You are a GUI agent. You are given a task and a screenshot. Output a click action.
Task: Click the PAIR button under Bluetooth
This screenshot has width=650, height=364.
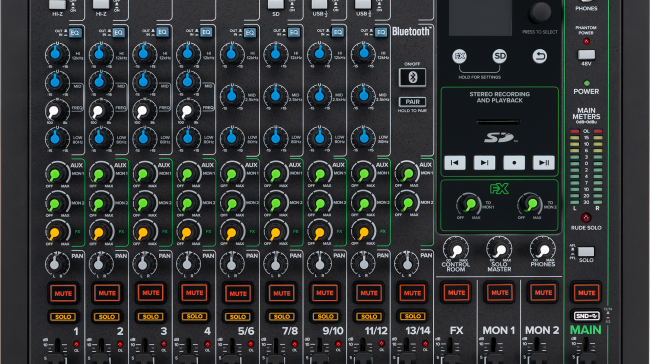(x=412, y=102)
